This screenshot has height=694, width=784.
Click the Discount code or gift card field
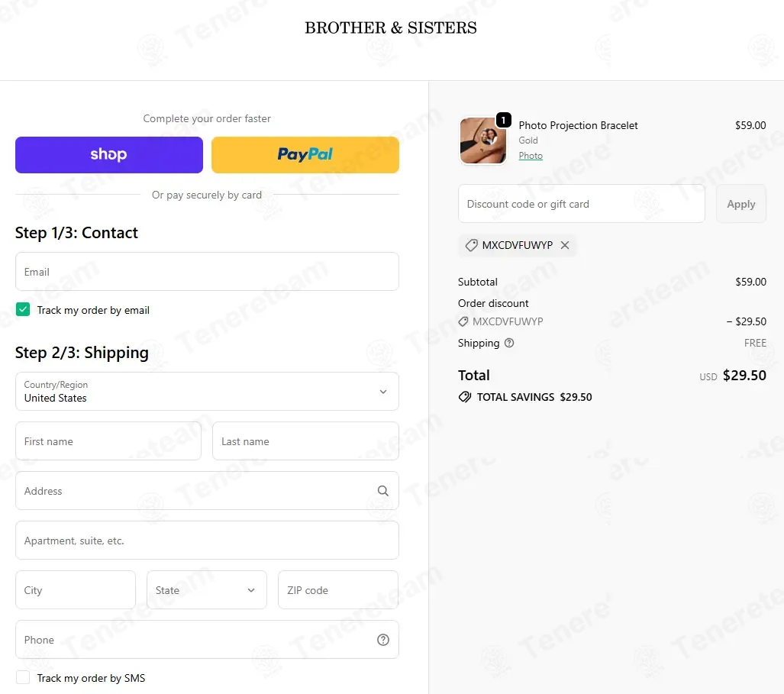(582, 204)
